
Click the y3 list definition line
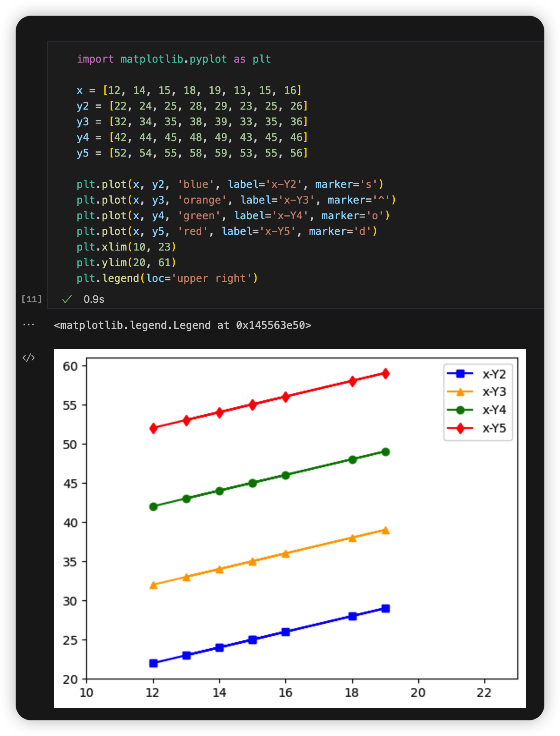(x=192, y=122)
